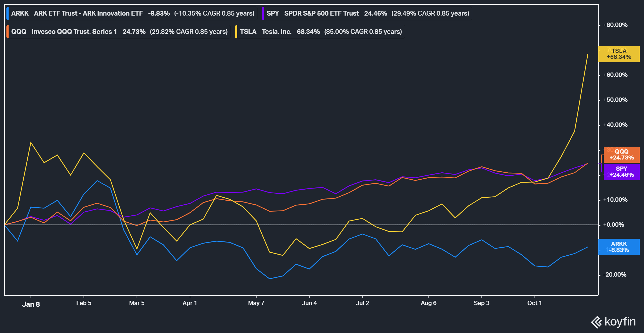Viewport: 644px width, 333px height.
Task: Click the Jan 8 date axis label
Action: point(31,304)
